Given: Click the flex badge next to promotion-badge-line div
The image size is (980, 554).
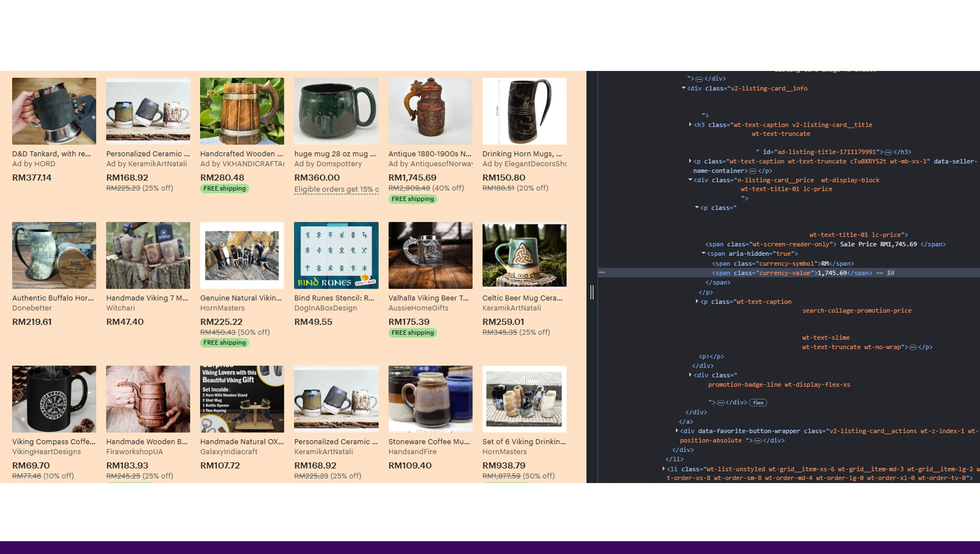Looking at the screenshot, I should tap(758, 402).
